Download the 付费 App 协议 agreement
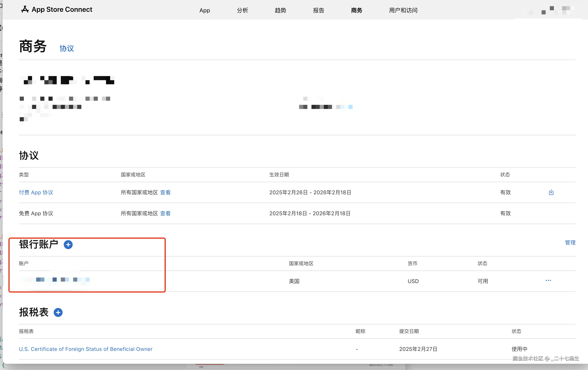The width and height of the screenshot is (588, 370). pos(551,192)
